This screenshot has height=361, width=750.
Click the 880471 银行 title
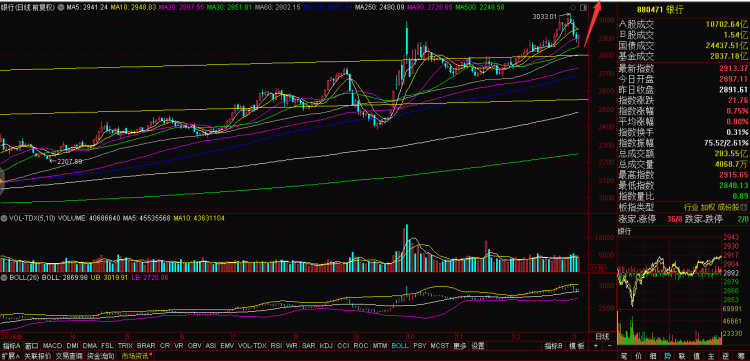[x=660, y=10]
